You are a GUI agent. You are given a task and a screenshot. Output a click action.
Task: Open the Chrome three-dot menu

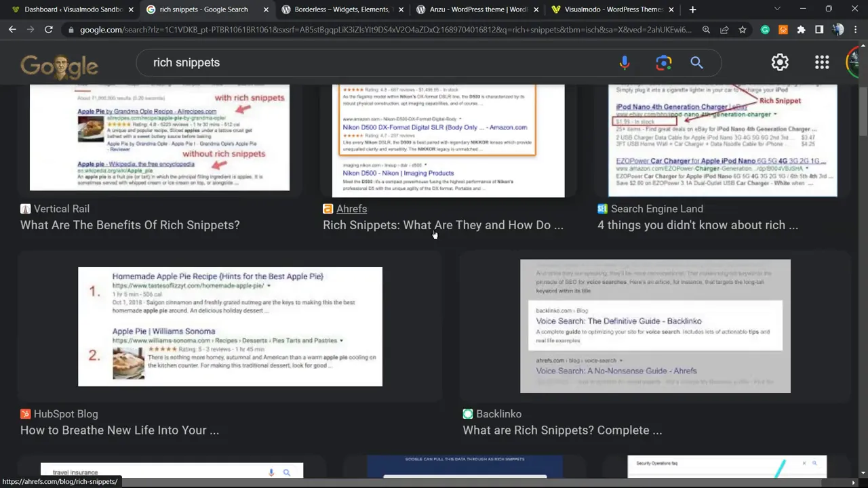pyautogui.click(x=855, y=30)
